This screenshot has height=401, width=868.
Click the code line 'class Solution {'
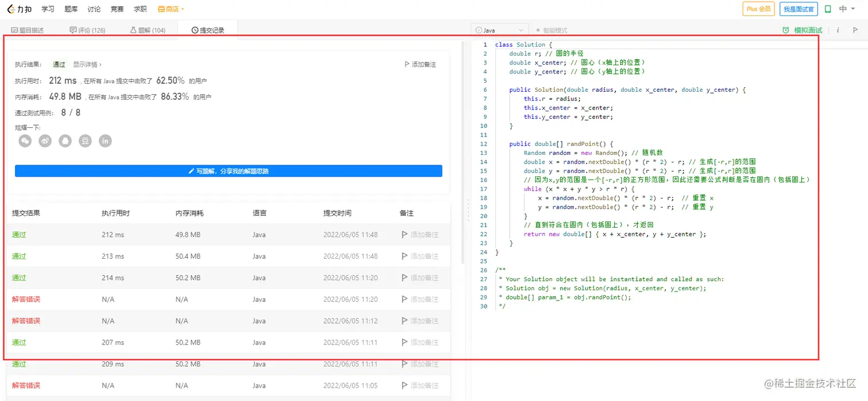(x=523, y=44)
